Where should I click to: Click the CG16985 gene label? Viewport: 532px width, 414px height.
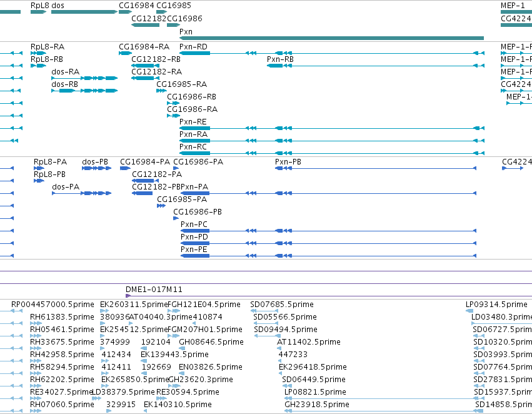point(174,6)
